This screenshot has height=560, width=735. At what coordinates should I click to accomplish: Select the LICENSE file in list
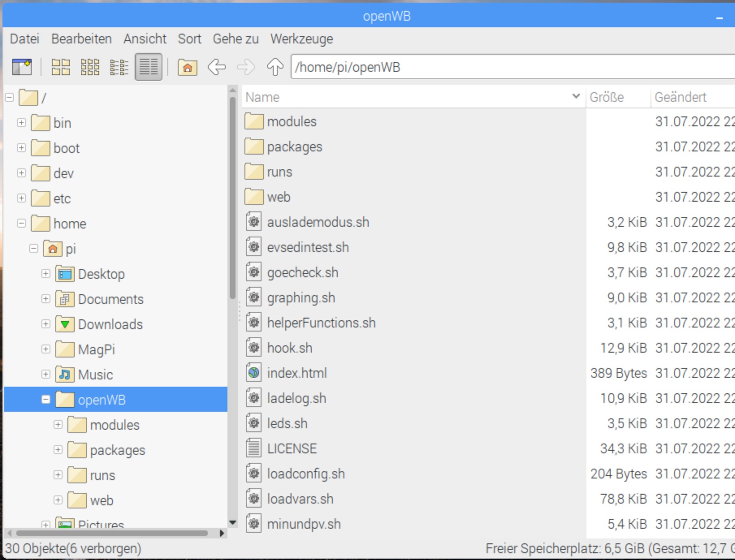(292, 448)
